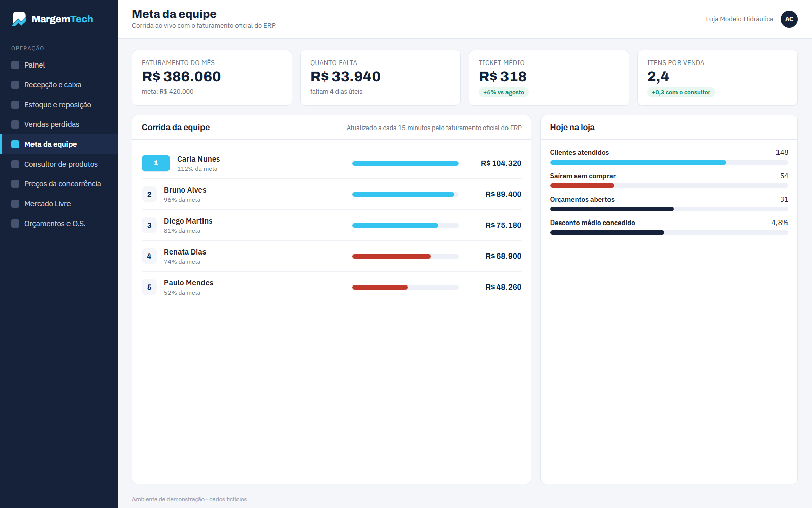Image resolution: width=812 pixels, height=508 pixels.
Task: Open Painel in the sidebar
Action: pyautogui.click(x=59, y=65)
